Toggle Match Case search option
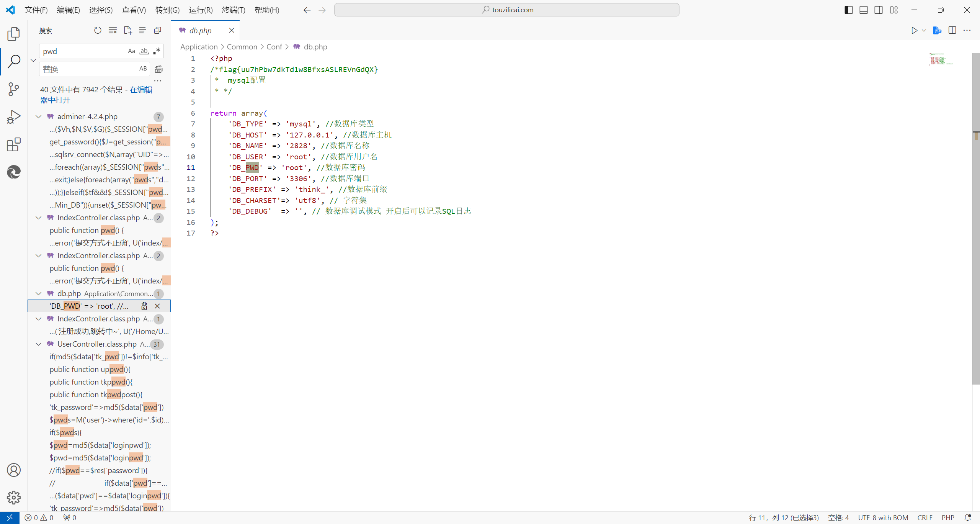Image resolution: width=980 pixels, height=524 pixels. [x=131, y=51]
